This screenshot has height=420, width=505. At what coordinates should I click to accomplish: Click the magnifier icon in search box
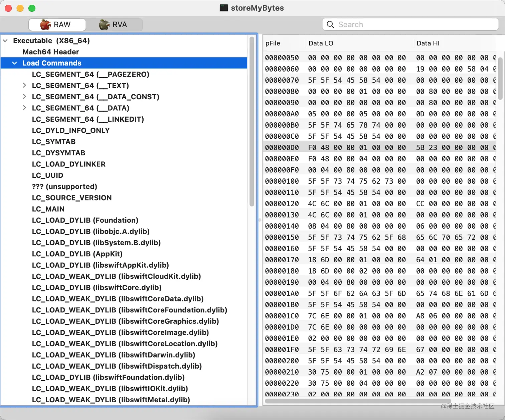330,24
